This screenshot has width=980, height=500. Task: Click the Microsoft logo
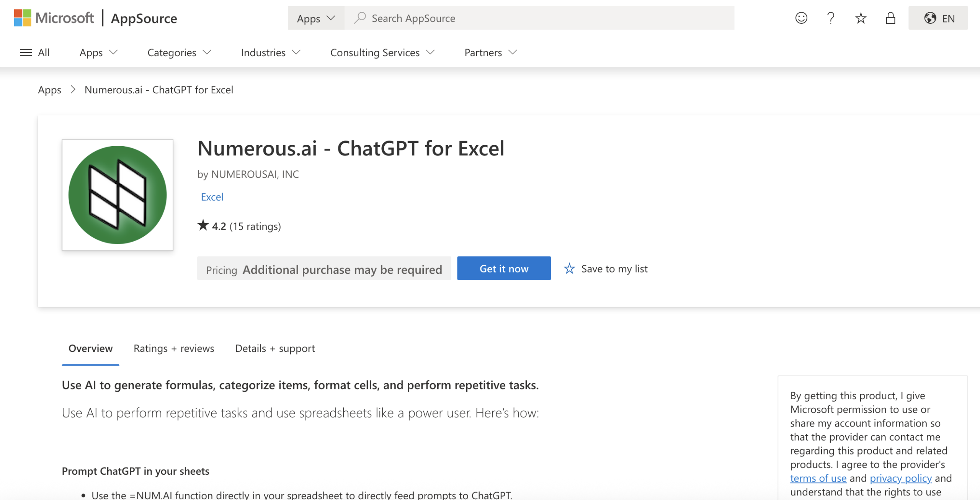tap(54, 18)
